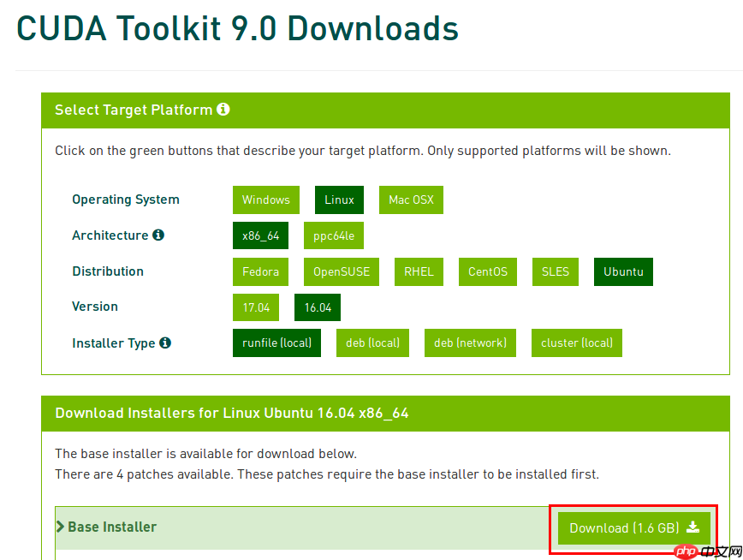The height and width of the screenshot is (560, 743).
Task: Choose the deb (local) installer type
Action: tap(372, 343)
